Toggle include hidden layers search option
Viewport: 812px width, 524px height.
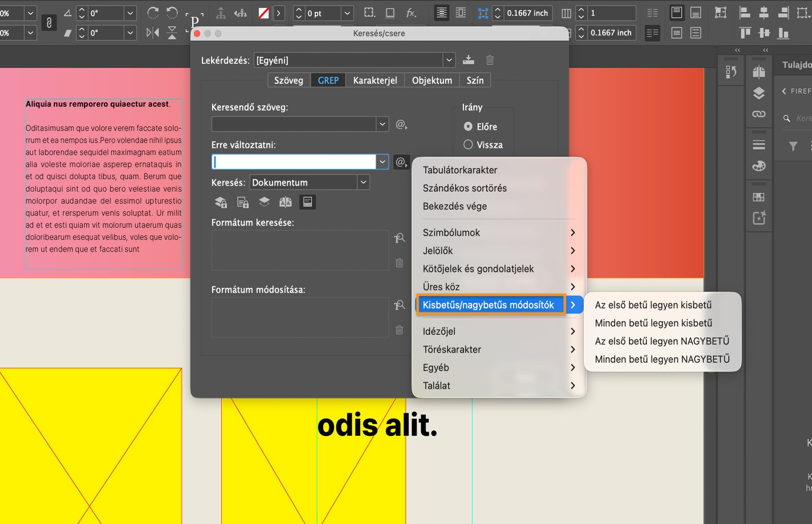pyautogui.click(x=264, y=202)
